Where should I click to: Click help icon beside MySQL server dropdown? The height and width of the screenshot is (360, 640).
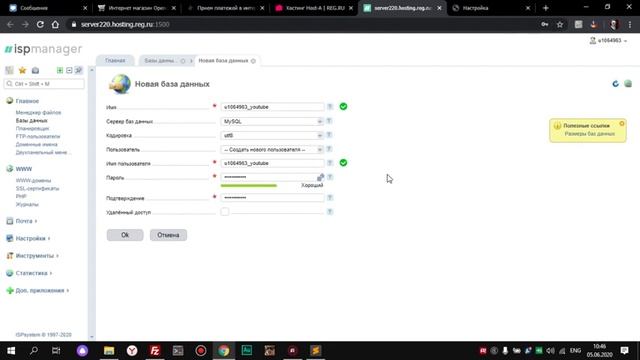[x=329, y=121]
